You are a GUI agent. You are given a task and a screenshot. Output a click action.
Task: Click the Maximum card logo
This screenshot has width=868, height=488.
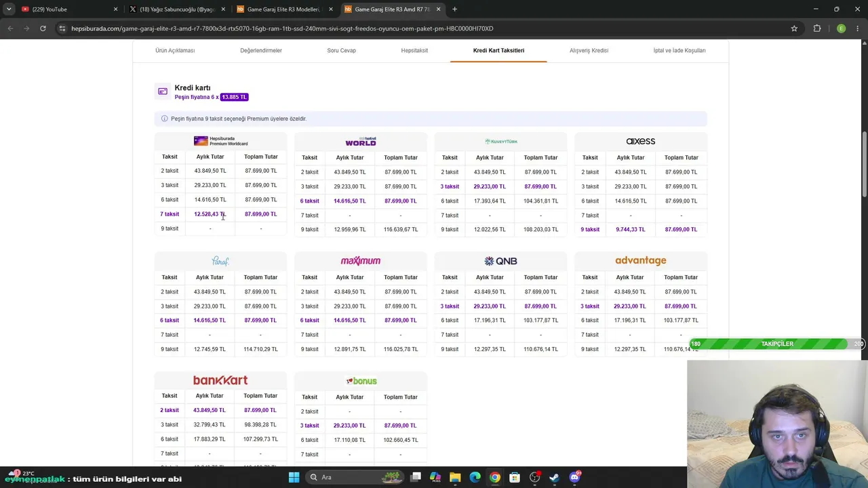coord(361,261)
